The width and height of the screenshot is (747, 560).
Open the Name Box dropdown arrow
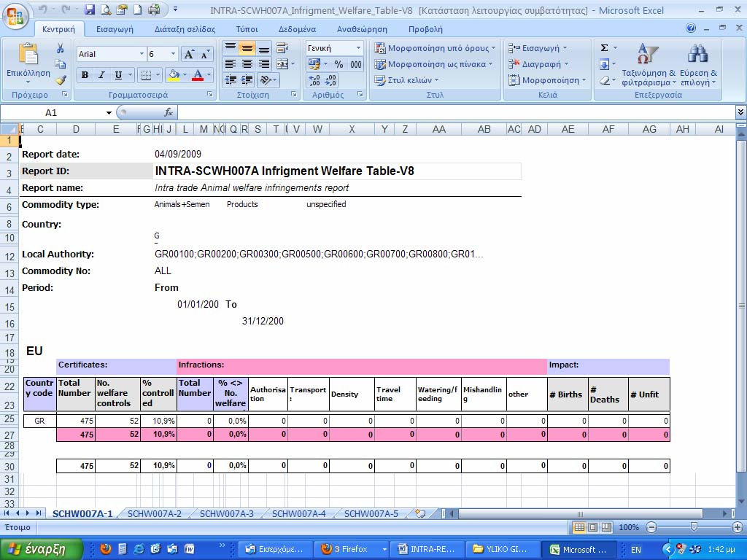pyautogui.click(x=109, y=113)
